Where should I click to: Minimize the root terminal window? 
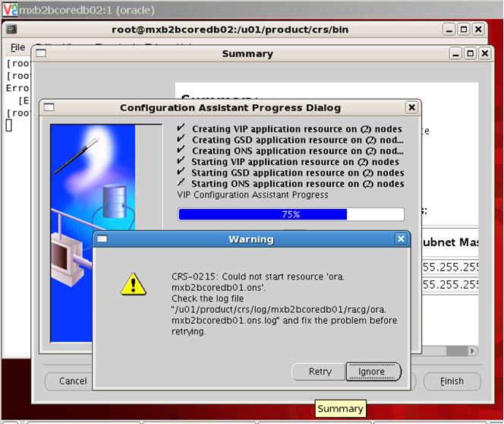(x=449, y=30)
